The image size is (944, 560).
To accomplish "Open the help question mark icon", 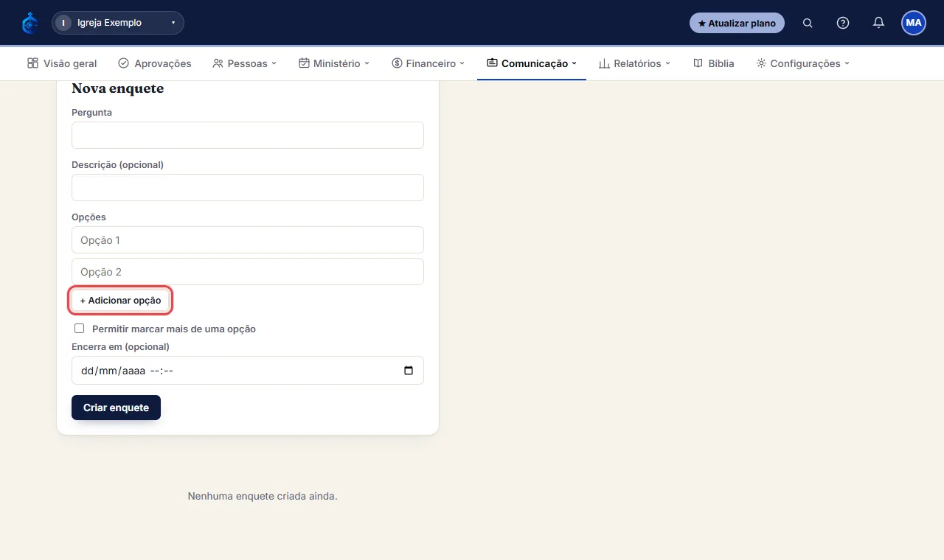I will point(843,23).
